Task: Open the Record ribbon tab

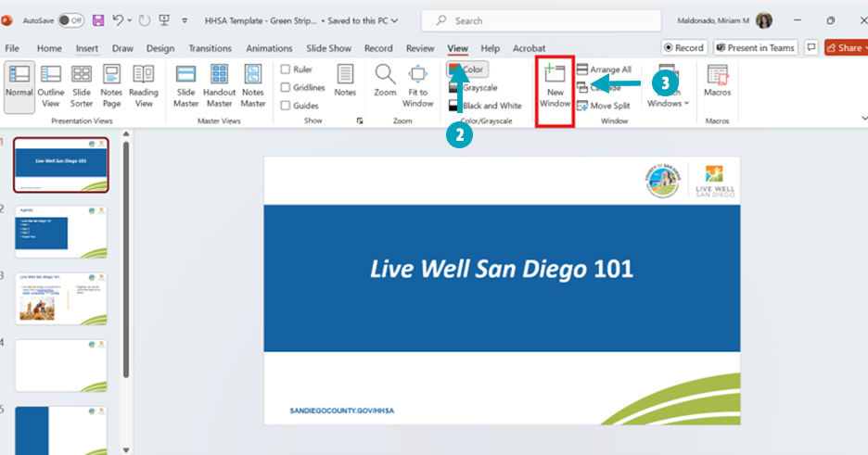Action: [378, 48]
